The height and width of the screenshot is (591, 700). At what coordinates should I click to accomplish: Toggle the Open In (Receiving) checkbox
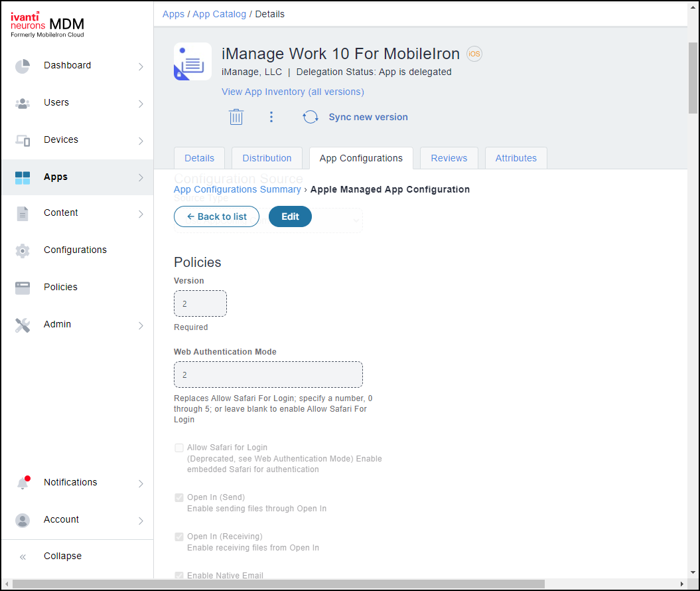click(179, 537)
